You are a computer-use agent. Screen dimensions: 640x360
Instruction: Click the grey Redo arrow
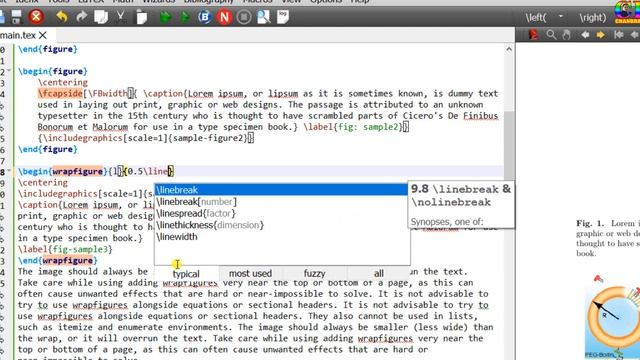[82, 17]
